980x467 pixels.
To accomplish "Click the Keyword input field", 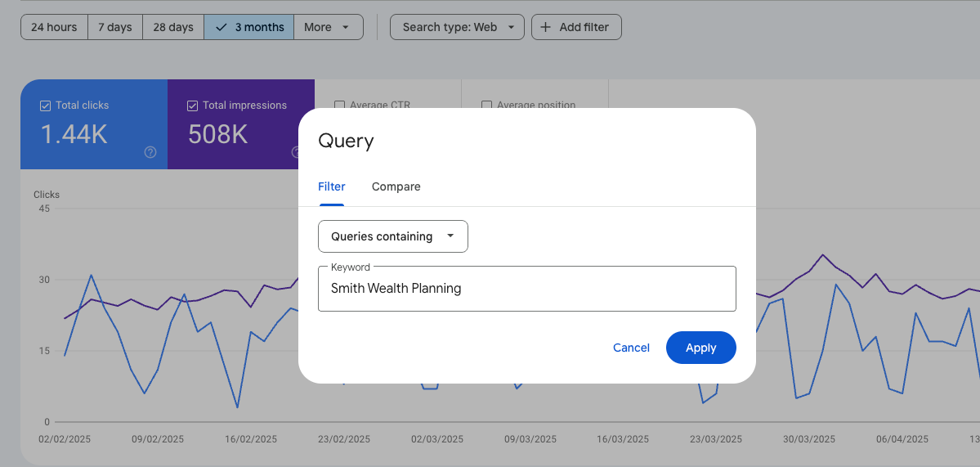I will coord(527,288).
